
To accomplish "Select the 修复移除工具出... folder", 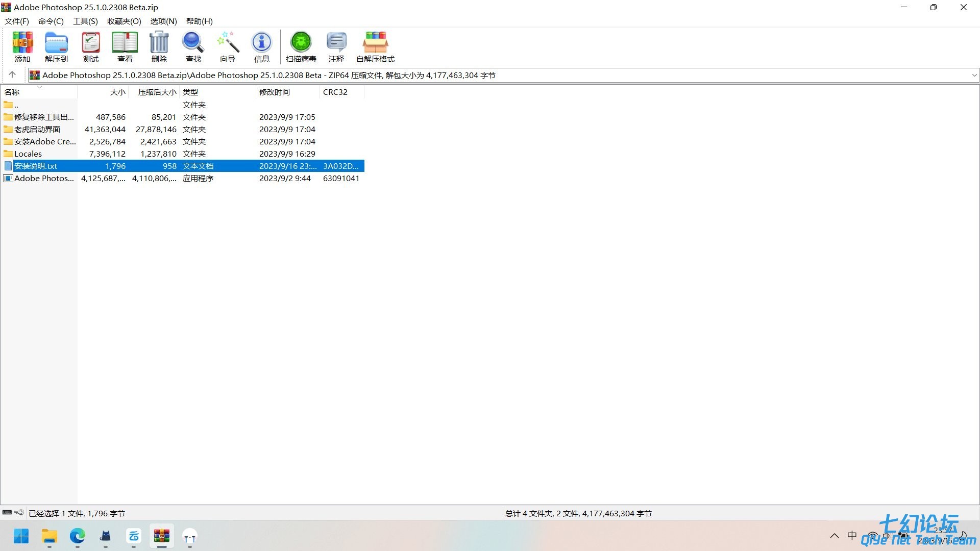I will click(183, 117).
